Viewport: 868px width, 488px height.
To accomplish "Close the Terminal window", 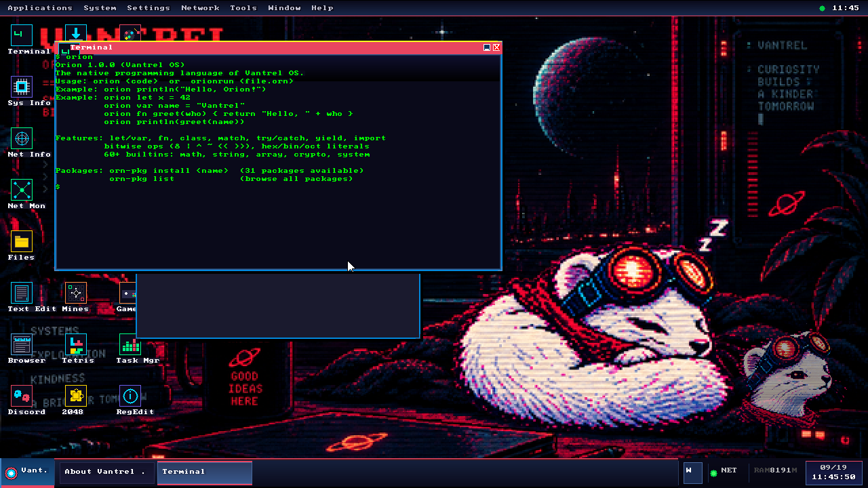I will [496, 47].
